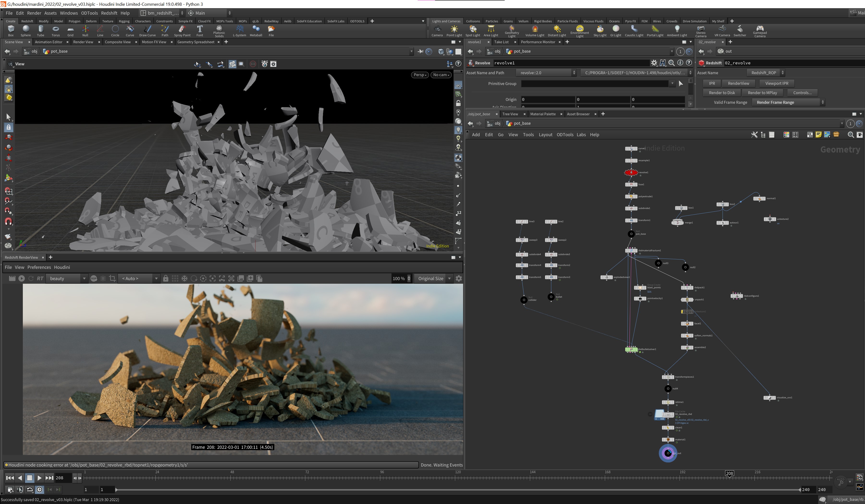Screen dimensions: 865x504
Task: Select the Box shelf tool
Action: click(11, 31)
